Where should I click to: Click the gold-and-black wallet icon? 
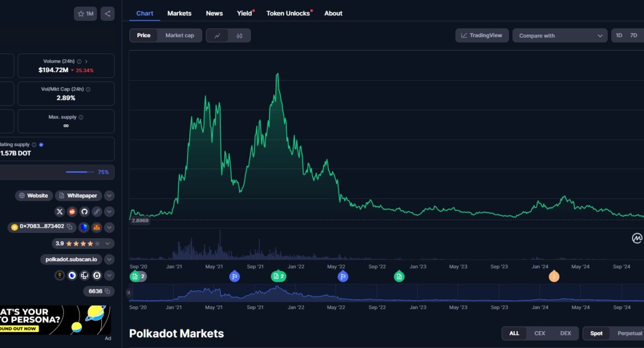(60, 275)
